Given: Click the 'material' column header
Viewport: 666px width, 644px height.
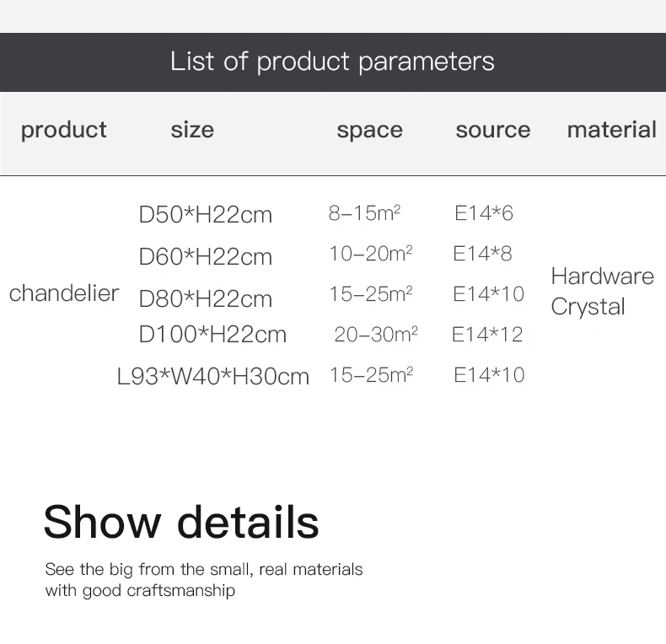Looking at the screenshot, I should (611, 130).
